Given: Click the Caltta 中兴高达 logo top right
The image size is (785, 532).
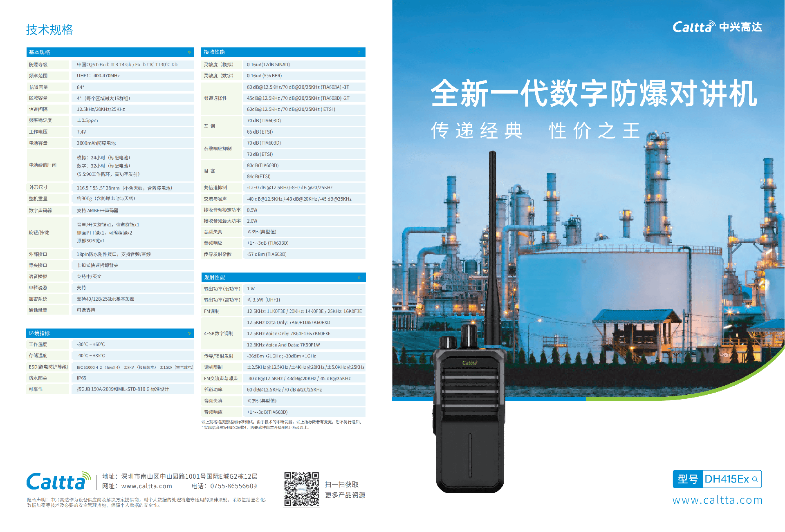Looking at the screenshot, I should [717, 27].
